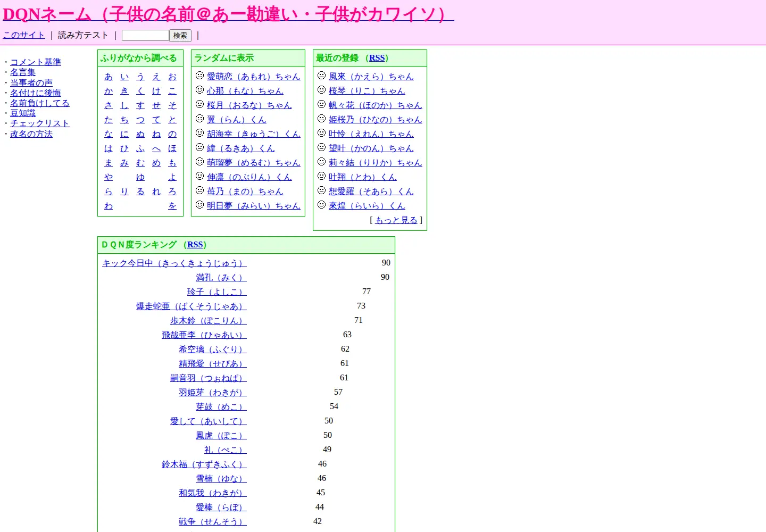This screenshot has width=766, height=532.
Task: Select the hiragana を index link
Action: click(x=172, y=206)
